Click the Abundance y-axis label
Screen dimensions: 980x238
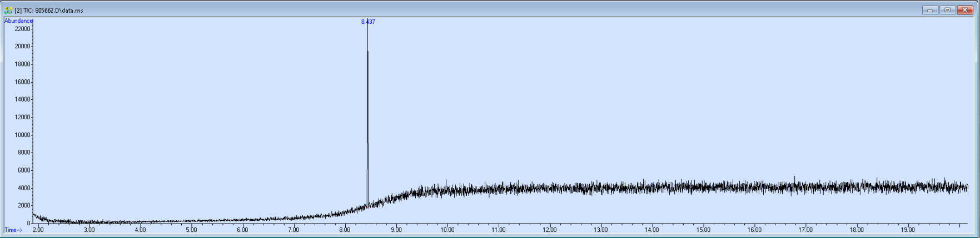tap(18, 21)
